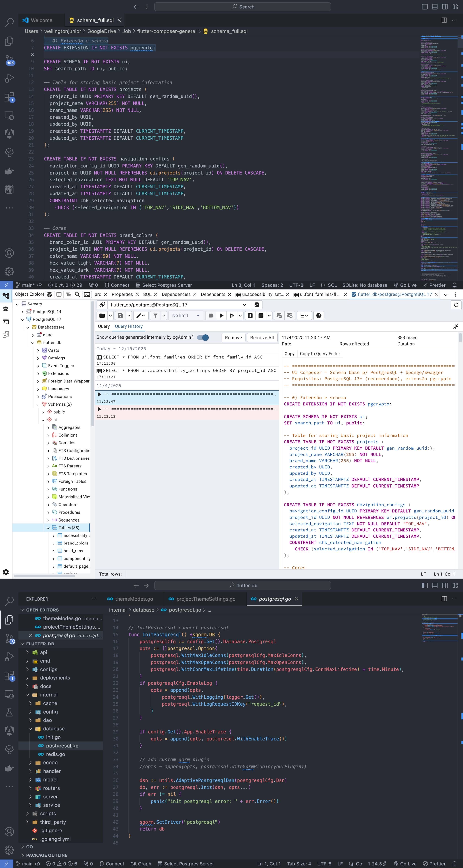
Task: Click Execute query play button in pgAdmin
Action: pyautogui.click(x=221, y=315)
